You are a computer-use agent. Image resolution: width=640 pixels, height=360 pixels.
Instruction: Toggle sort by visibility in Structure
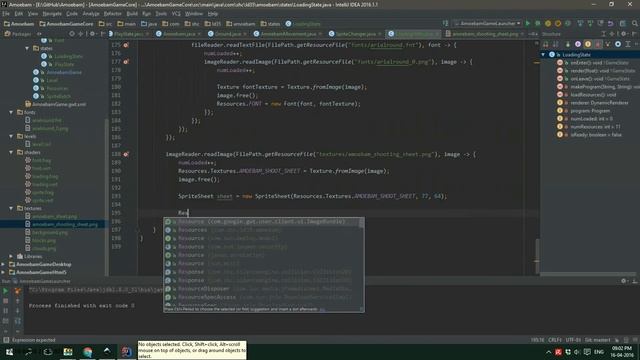546,44
